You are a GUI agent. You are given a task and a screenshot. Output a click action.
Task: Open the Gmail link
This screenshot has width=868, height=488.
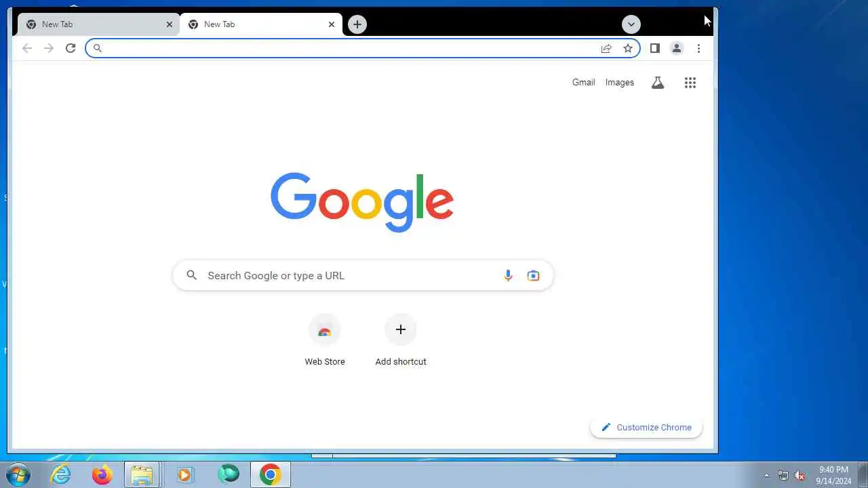pyautogui.click(x=583, y=82)
